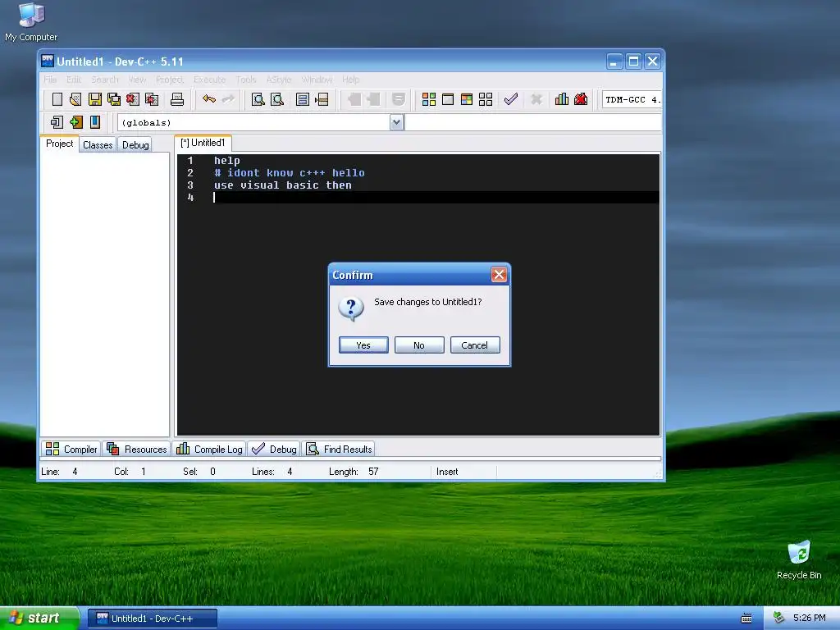Click the Stop execution X icon

pyautogui.click(x=536, y=99)
